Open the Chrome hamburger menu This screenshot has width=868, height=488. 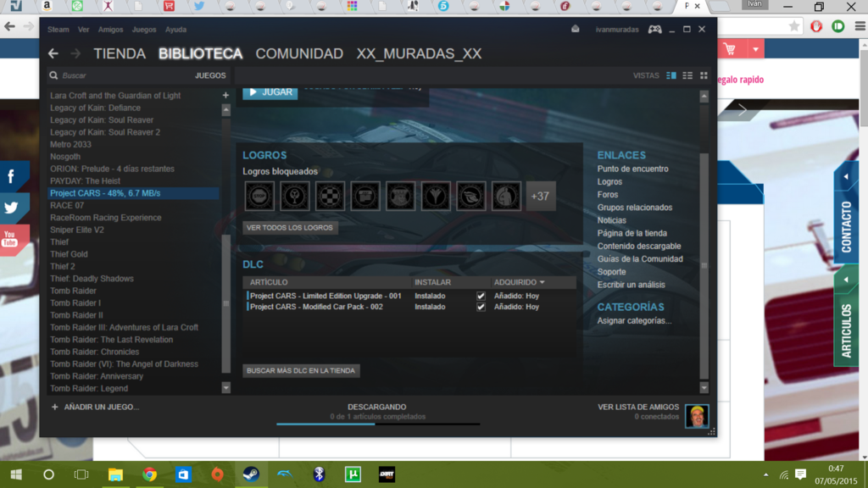[860, 26]
